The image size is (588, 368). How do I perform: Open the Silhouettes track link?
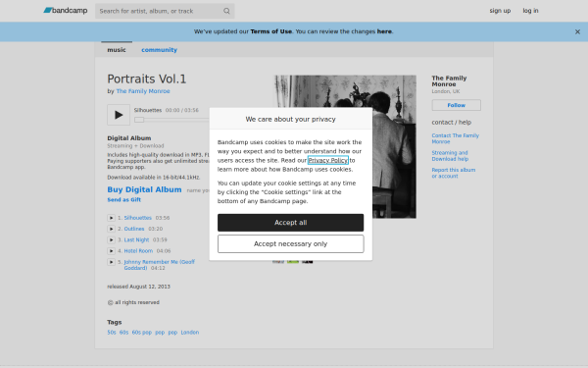coord(138,218)
